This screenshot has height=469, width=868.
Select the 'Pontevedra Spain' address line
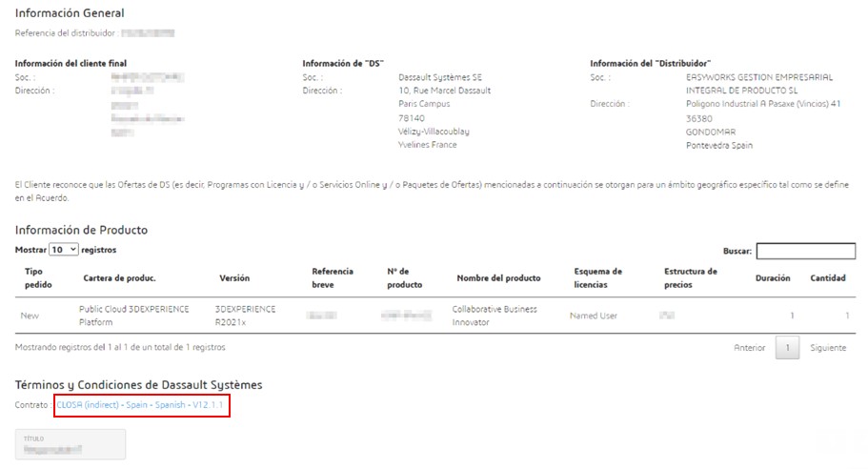click(719, 145)
